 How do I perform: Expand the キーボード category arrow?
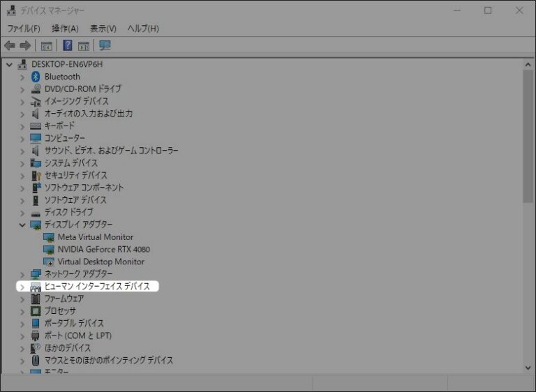coord(22,126)
